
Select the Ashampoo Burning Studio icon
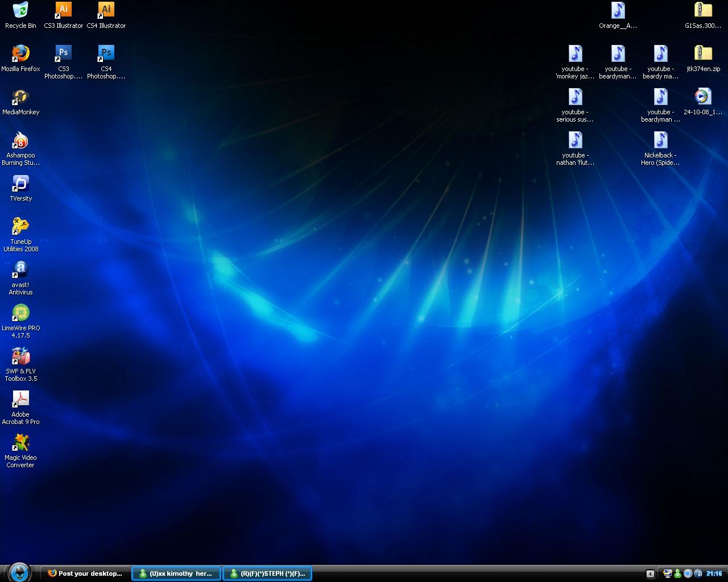point(20,149)
